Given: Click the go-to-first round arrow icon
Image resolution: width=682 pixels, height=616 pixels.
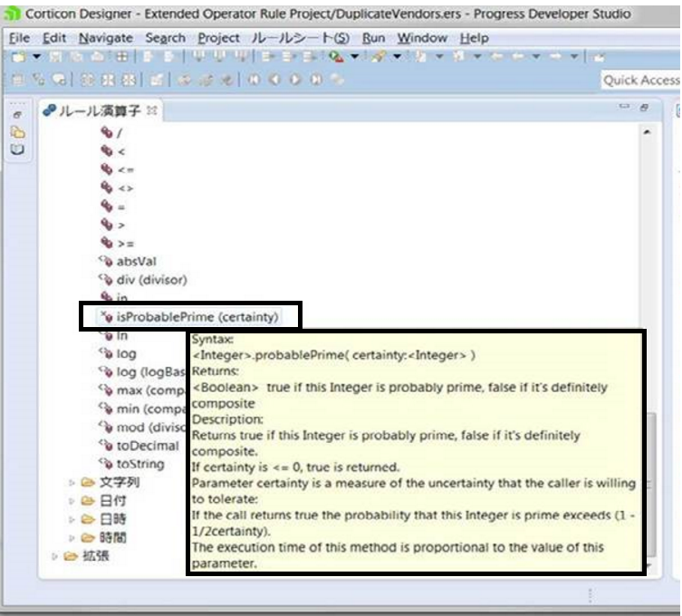Looking at the screenshot, I should [254, 80].
